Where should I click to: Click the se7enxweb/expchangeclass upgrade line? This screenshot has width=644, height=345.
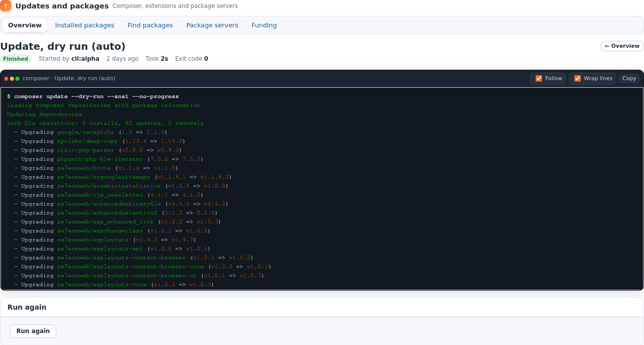pos(112,231)
